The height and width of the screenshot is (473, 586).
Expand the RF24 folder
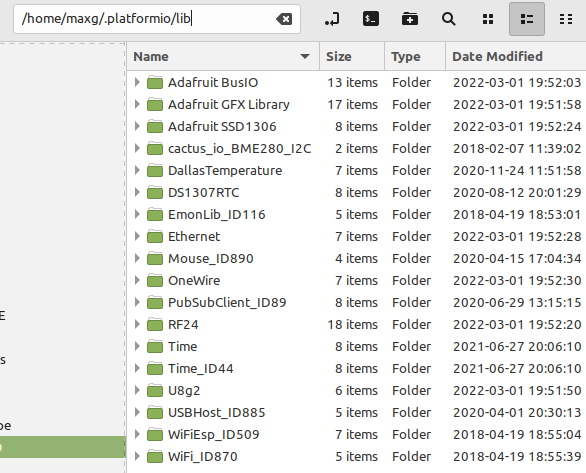point(137,325)
